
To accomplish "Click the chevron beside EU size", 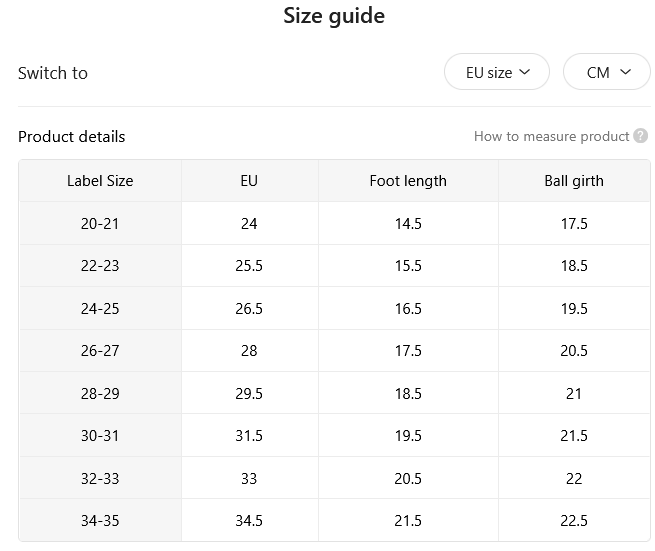I will pyautogui.click(x=525, y=72).
